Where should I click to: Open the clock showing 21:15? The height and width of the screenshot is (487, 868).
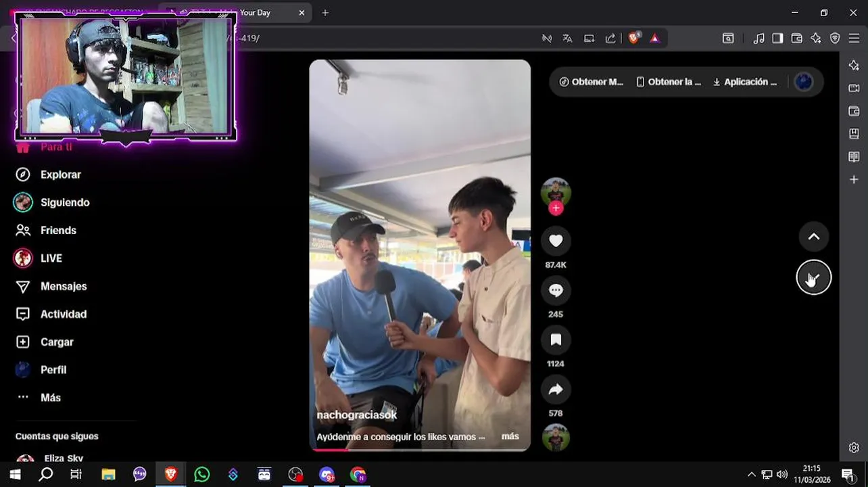[812, 474]
